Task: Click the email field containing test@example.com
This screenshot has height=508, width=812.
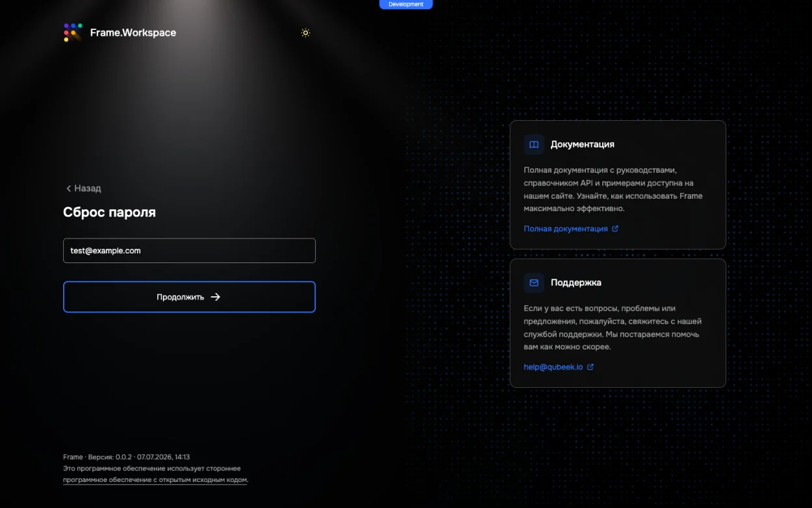Action: click(x=189, y=251)
